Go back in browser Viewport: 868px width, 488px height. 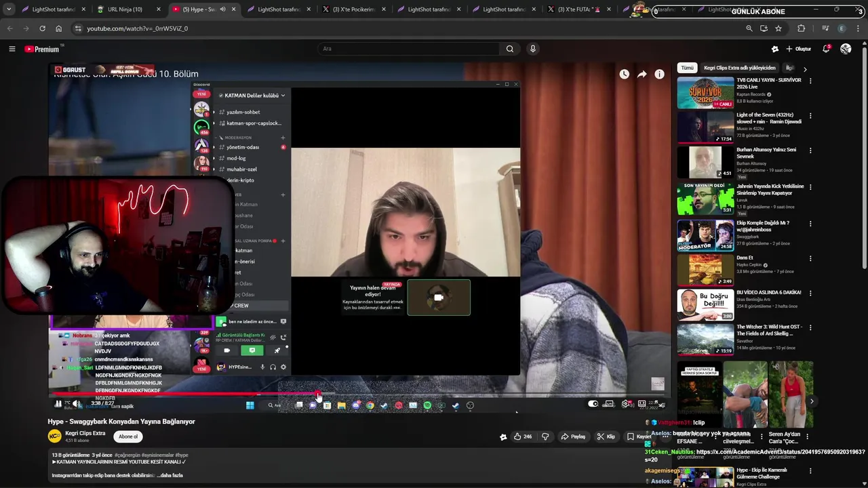click(x=9, y=28)
